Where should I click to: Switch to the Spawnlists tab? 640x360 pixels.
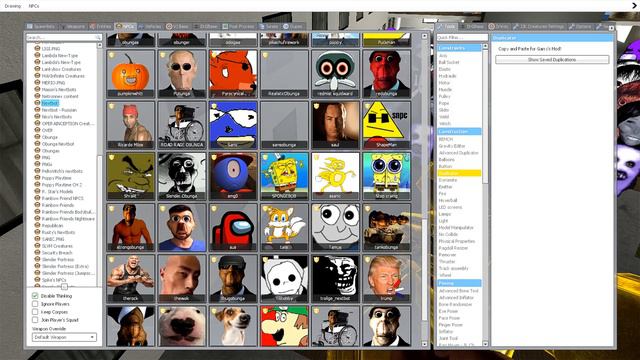tap(41, 27)
